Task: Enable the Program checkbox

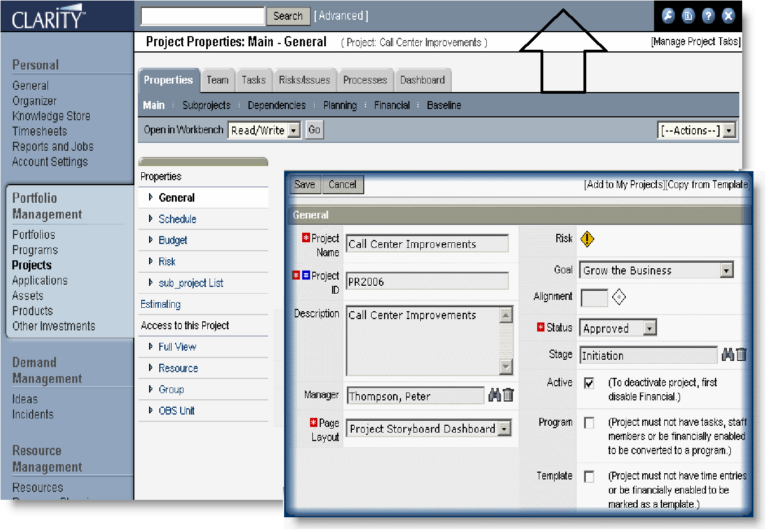Action: [x=588, y=422]
